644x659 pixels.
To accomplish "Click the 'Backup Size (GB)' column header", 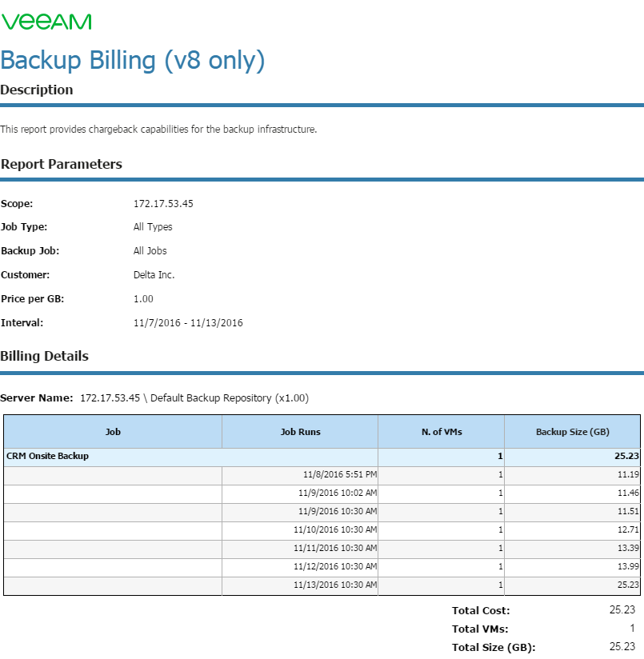I will coord(573,432).
